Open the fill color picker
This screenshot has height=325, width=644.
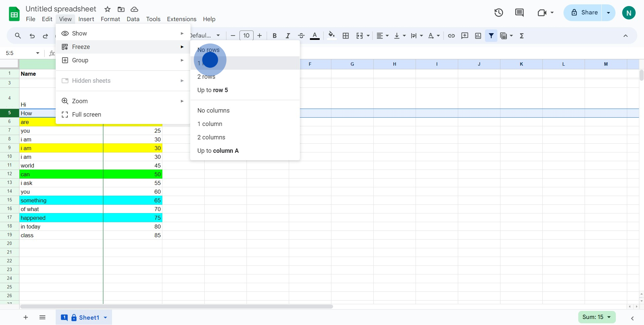pos(331,36)
